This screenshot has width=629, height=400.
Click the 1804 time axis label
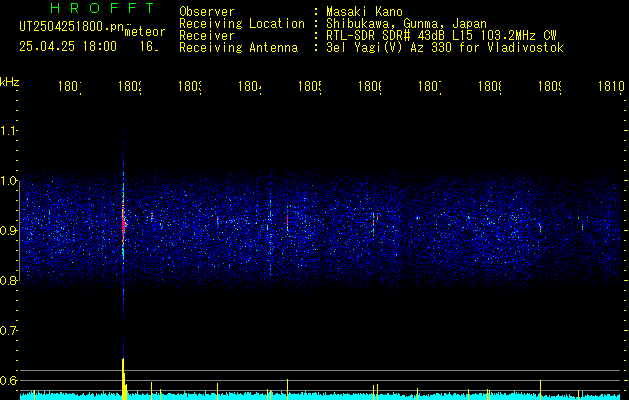point(250,86)
